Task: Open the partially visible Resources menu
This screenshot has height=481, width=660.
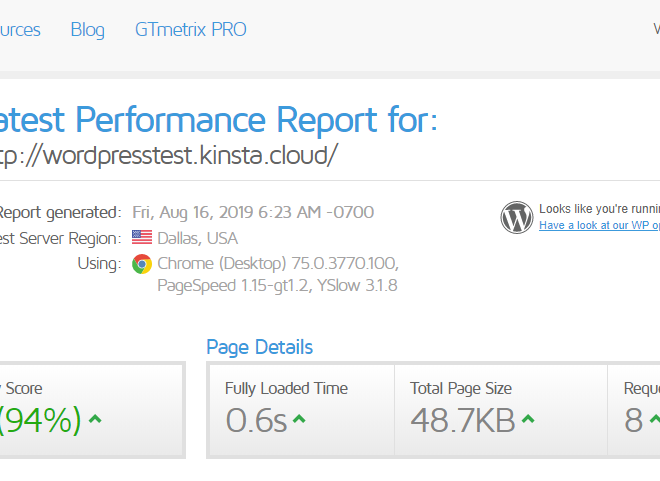Action: click(x=20, y=30)
